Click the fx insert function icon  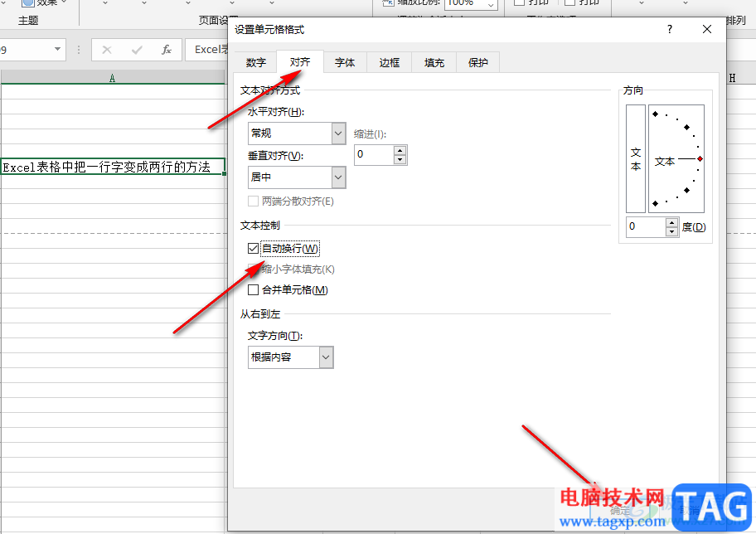(167, 50)
